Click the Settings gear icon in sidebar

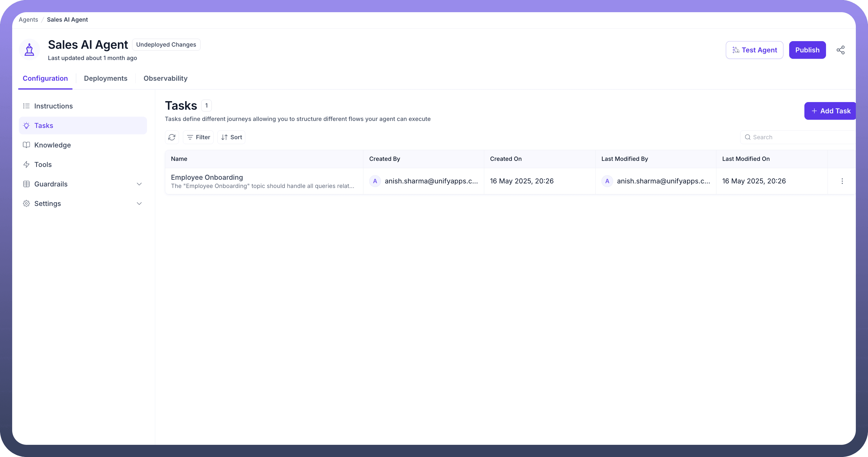click(26, 204)
